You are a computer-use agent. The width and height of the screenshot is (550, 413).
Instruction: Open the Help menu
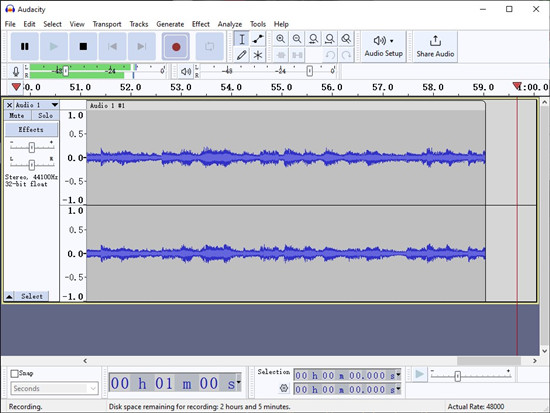[x=281, y=24]
